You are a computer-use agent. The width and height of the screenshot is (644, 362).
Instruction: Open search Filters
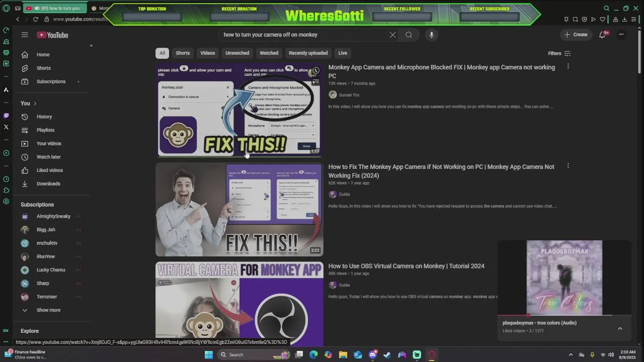(559, 53)
